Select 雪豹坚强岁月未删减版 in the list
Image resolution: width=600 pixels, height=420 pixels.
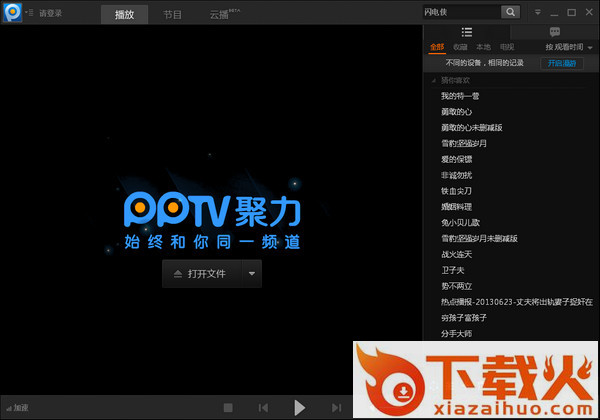479,239
